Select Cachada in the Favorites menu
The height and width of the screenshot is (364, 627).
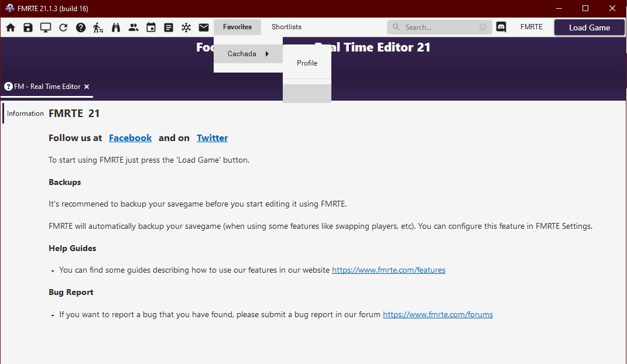248,53
